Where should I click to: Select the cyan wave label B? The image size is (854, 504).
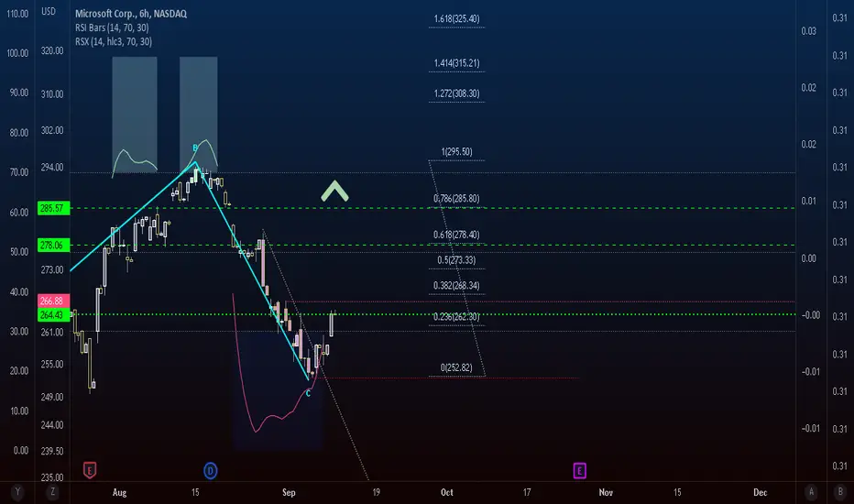[x=194, y=148]
